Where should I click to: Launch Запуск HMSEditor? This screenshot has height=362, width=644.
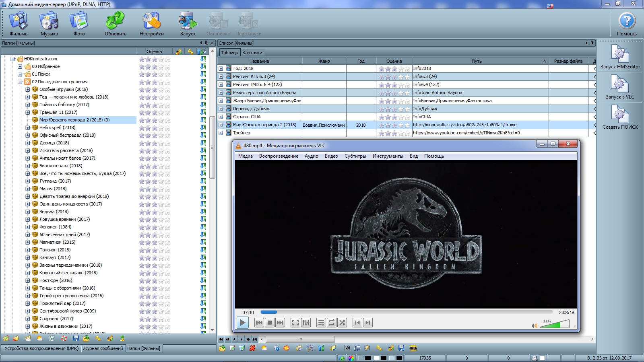point(620,56)
